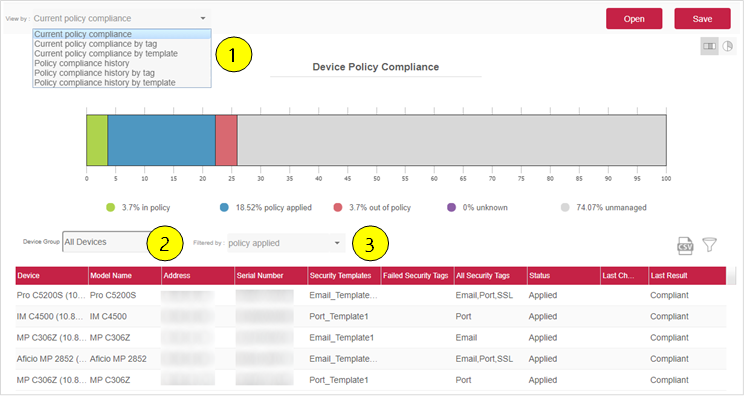The image size is (748, 398).
Task: Select Current policy compliance by template
Action: (122, 54)
